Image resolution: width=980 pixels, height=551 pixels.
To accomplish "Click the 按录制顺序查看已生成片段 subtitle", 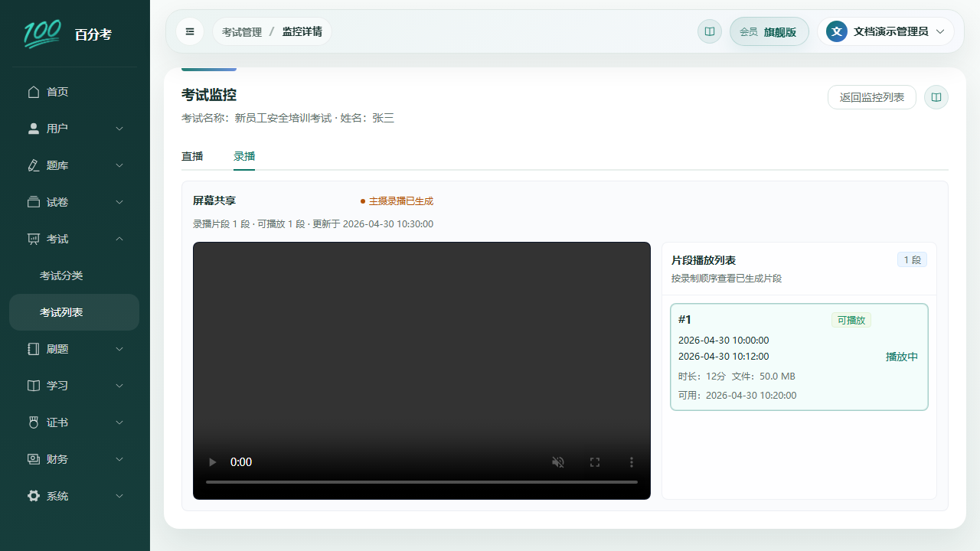I will coord(727,279).
